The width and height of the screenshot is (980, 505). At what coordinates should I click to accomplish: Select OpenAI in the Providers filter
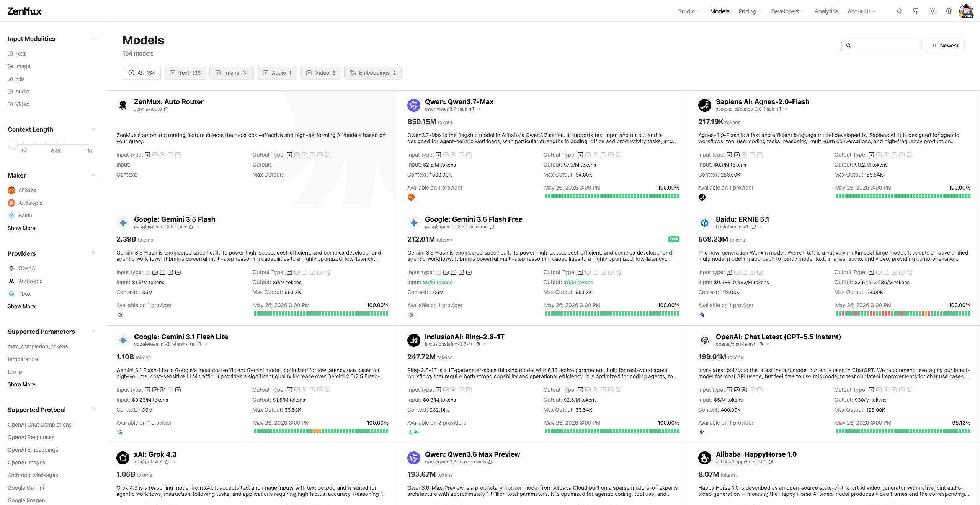click(x=22, y=268)
